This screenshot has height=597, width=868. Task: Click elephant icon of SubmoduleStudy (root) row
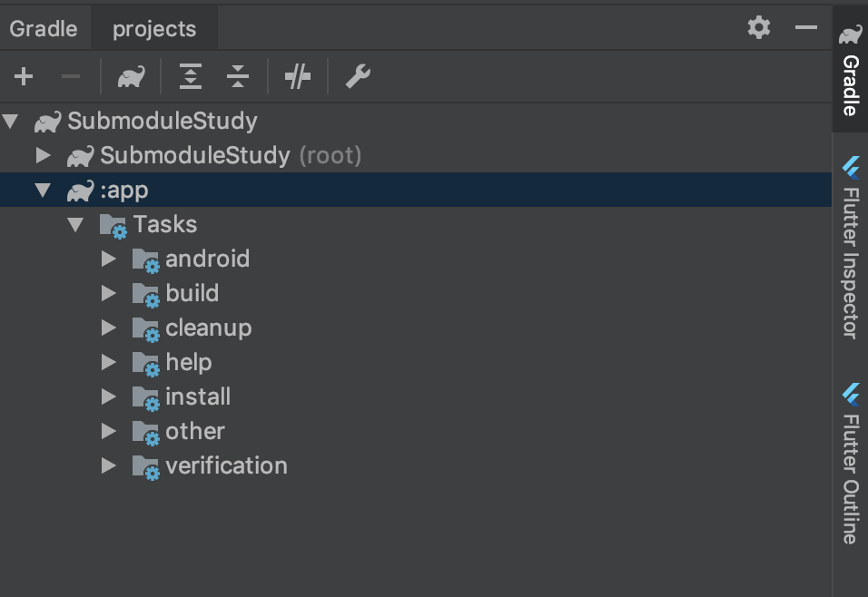pos(80,156)
